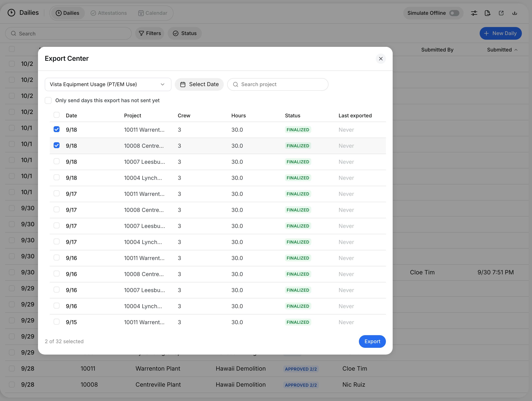This screenshot has height=401, width=532.
Task: Click the external link share icon
Action: (x=501, y=13)
